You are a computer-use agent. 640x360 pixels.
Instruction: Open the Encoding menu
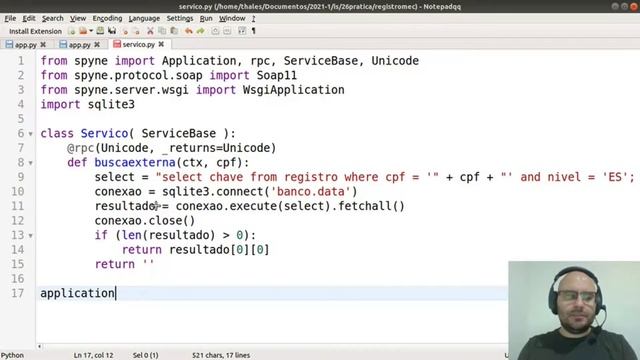(107, 18)
